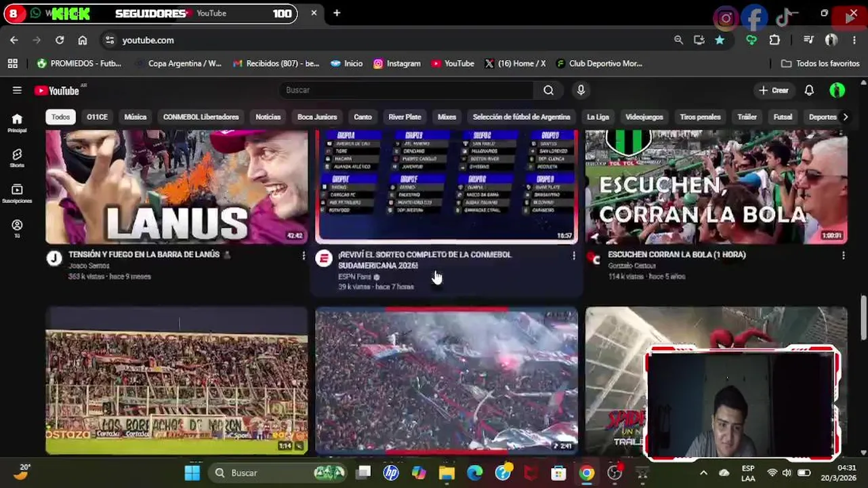The height and width of the screenshot is (488, 868).
Task: Open the Joaco Santos channel link
Action: coord(89,266)
